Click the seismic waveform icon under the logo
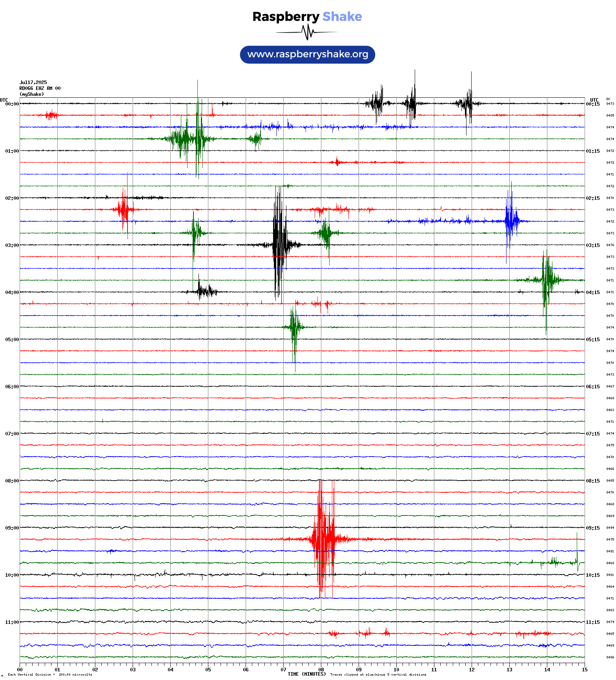The height and width of the screenshot is (680, 616). point(307,32)
